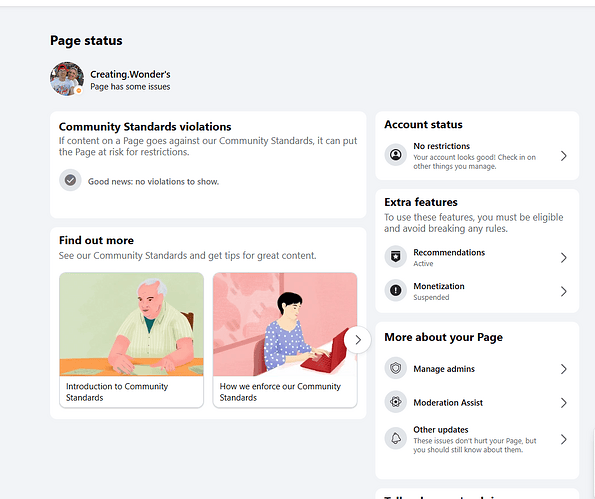Click the Other updates bell icon

[x=395, y=438]
